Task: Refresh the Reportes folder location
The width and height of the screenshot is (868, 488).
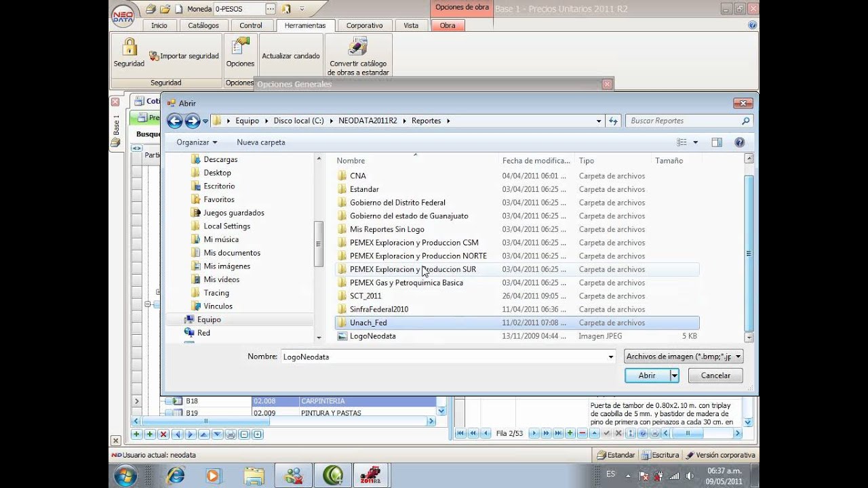Action: coord(613,121)
